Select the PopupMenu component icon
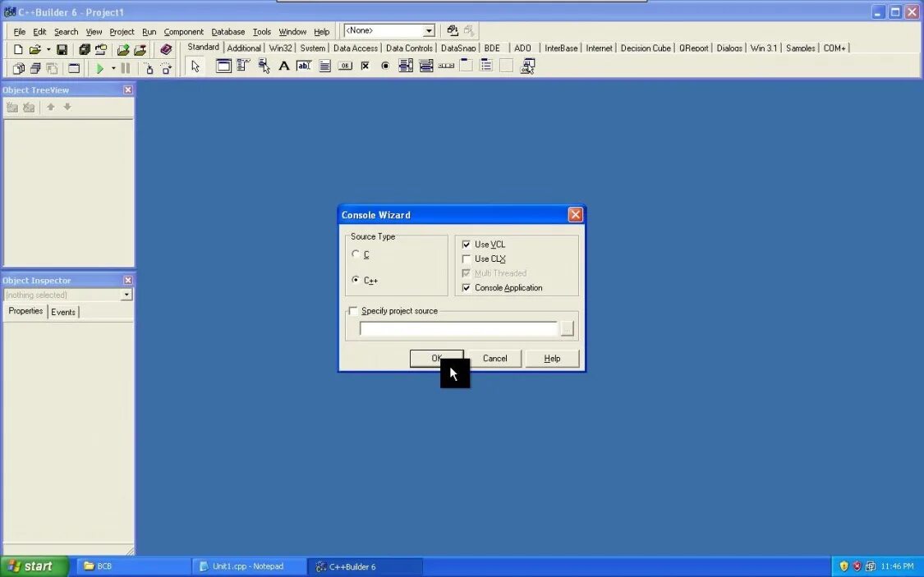This screenshot has width=924, height=577. click(x=264, y=66)
